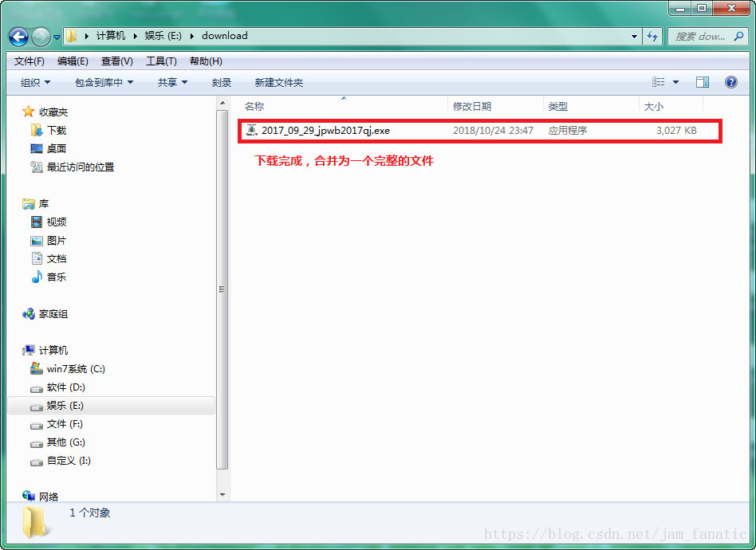The height and width of the screenshot is (550, 756).
Task: Select 库 in navigation pane
Action: click(x=43, y=204)
